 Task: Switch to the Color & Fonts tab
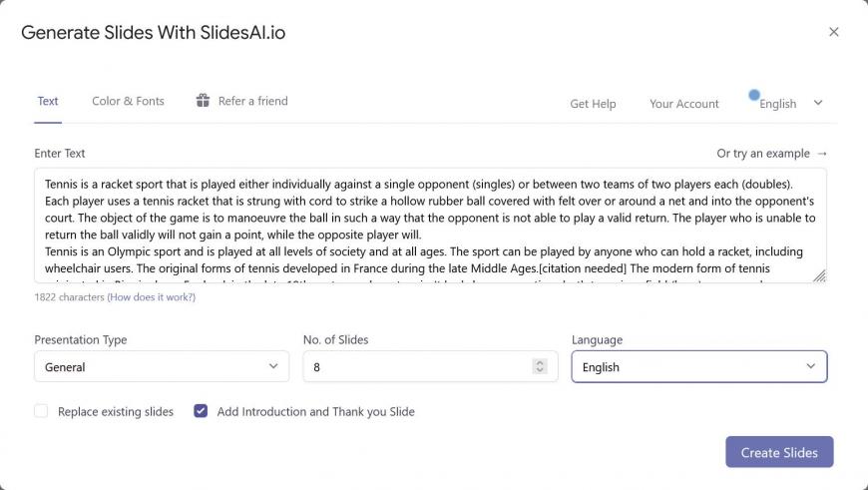tap(128, 101)
